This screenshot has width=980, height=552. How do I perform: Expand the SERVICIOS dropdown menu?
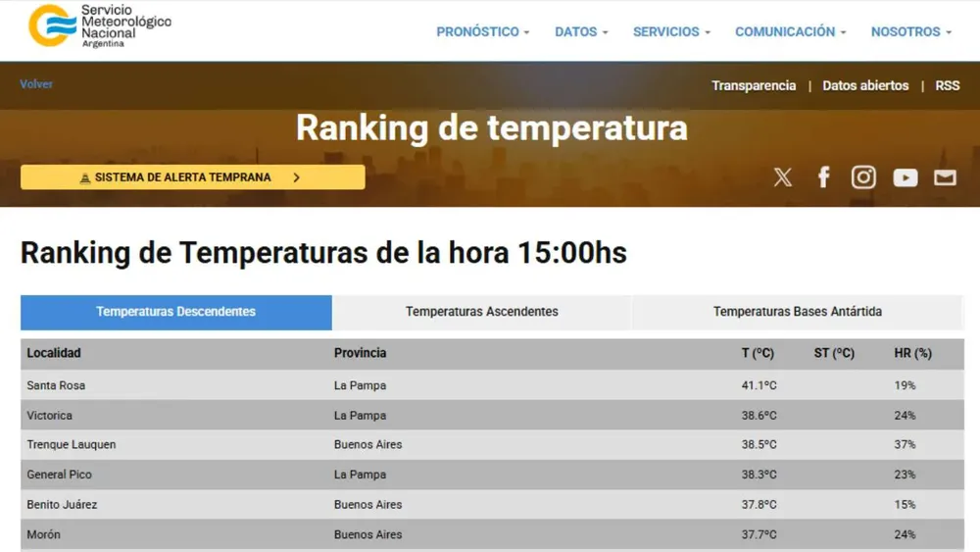pyautogui.click(x=671, y=32)
